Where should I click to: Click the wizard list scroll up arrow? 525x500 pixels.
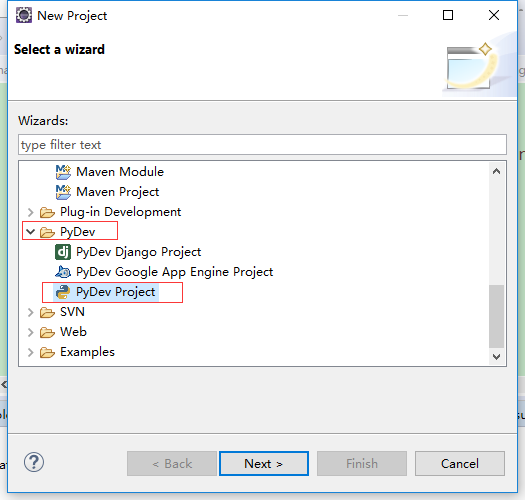coord(497,171)
